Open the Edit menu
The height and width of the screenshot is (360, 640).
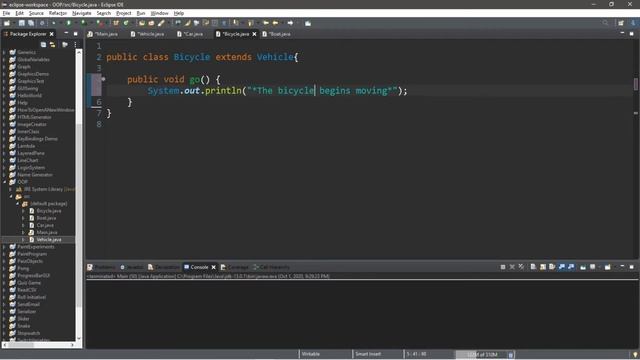pos(19,13)
